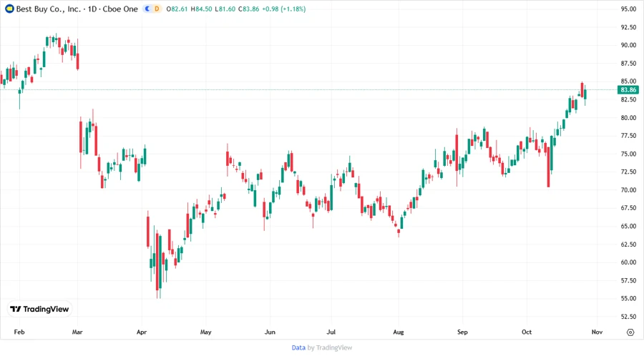644x356 pixels.
Task: Click the 90.00 price axis label
Action: [628, 45]
